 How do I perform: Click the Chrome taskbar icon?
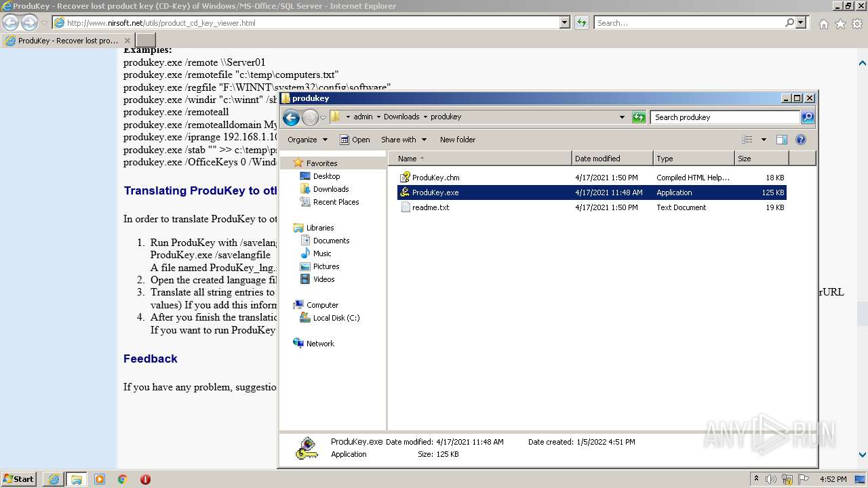[x=123, y=479]
